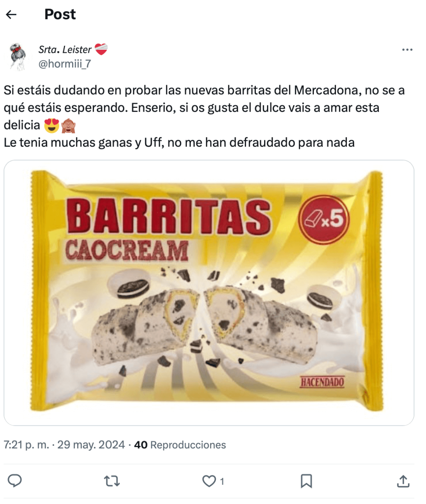Click the reply speech bubble icon

click(x=14, y=480)
